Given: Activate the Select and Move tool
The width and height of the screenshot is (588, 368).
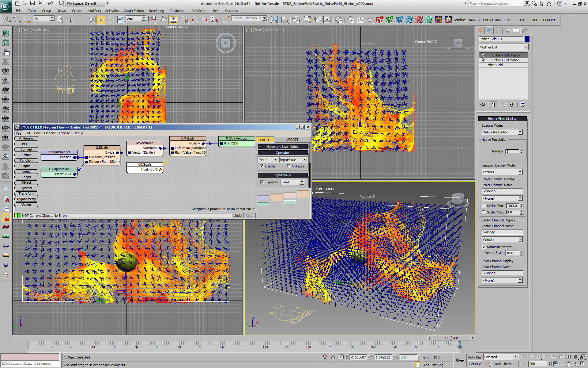Looking at the screenshot, I should tap(101, 20).
